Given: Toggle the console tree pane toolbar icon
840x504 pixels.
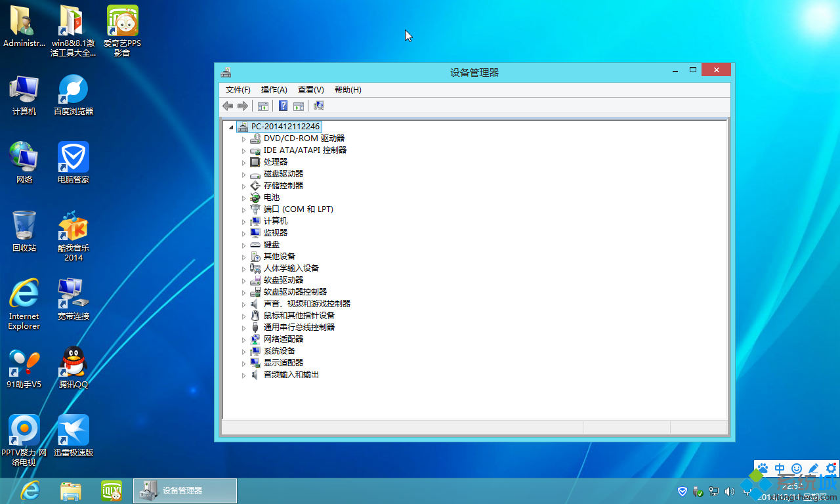Looking at the screenshot, I should [x=263, y=106].
